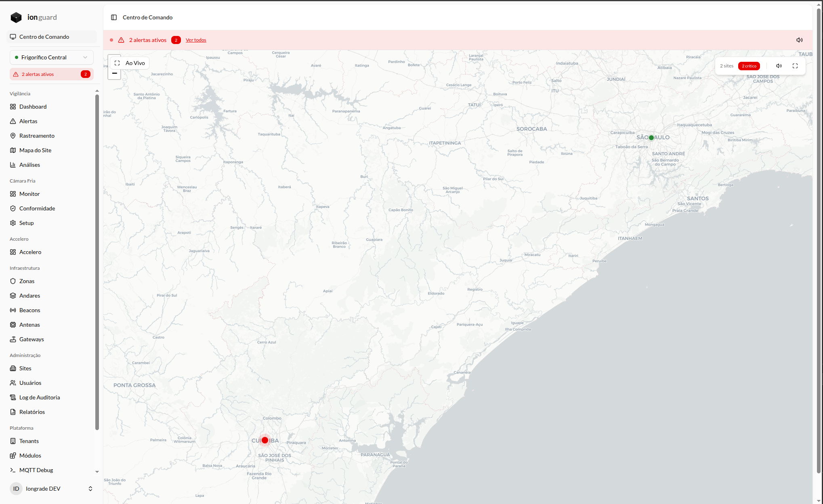Click the Mapa do Site map icon

[x=13, y=150]
